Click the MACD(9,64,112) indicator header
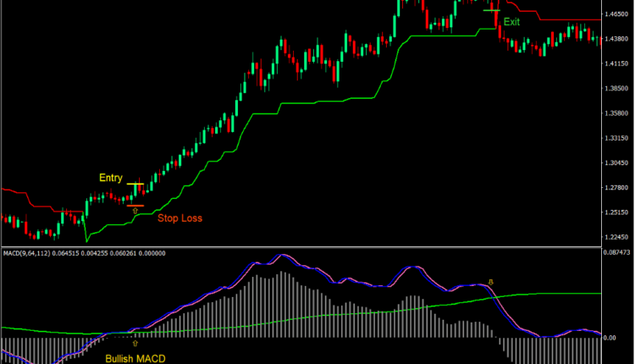635x364 pixels. [x=83, y=253]
